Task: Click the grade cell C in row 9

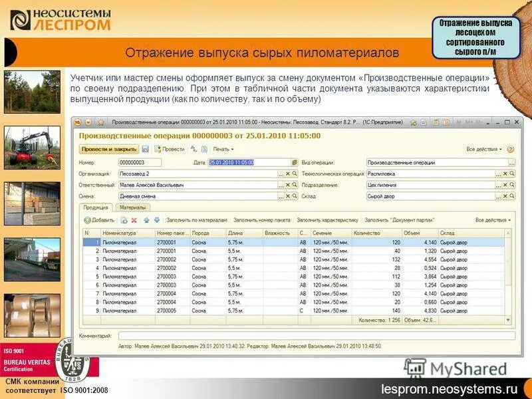Action: click(305, 311)
